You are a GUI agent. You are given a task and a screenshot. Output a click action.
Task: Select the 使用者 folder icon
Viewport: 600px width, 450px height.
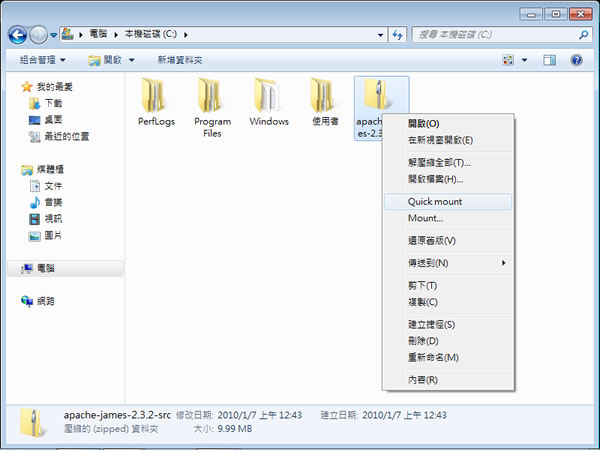click(x=325, y=95)
